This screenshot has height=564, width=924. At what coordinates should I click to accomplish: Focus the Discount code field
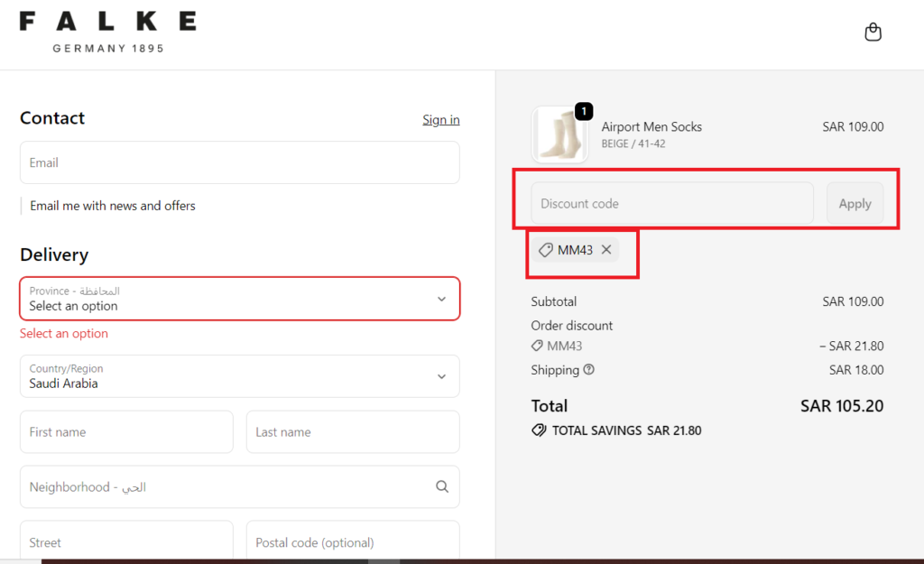point(672,203)
